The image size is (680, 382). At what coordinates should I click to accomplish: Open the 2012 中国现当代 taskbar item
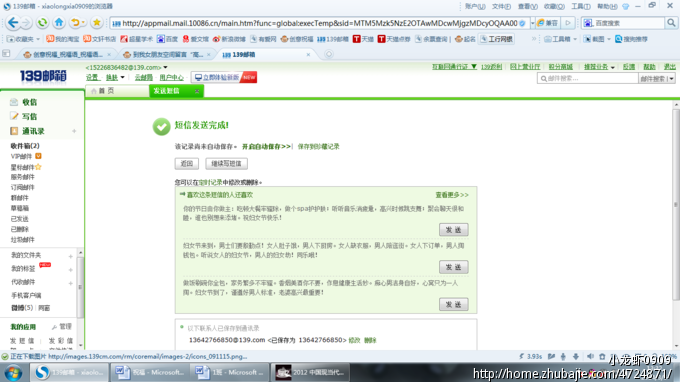pyautogui.click(x=311, y=372)
